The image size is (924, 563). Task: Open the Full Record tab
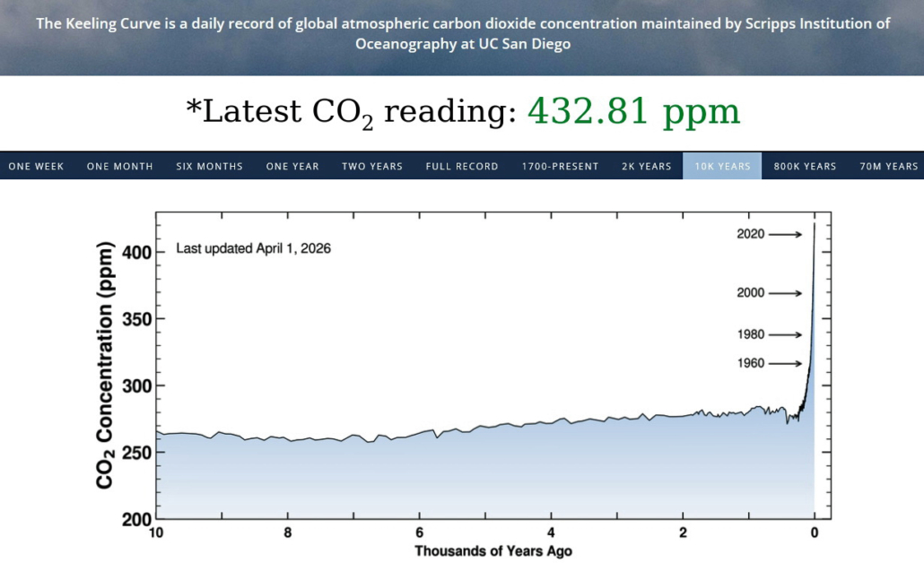point(462,166)
